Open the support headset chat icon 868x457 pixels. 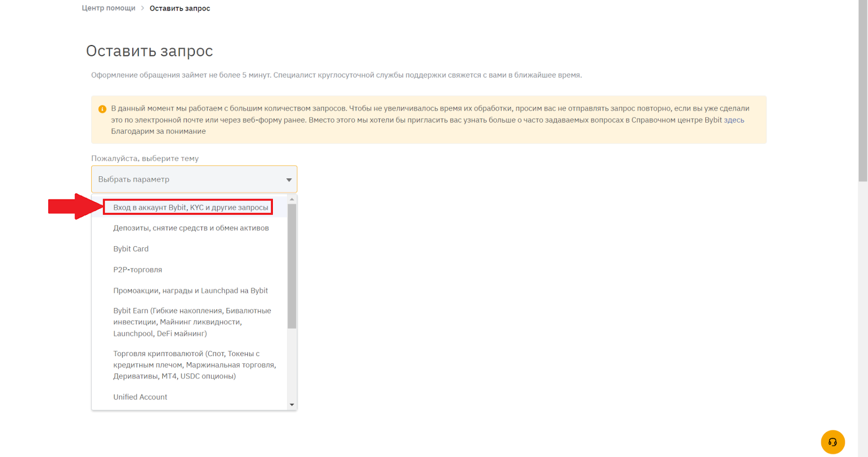(833, 442)
